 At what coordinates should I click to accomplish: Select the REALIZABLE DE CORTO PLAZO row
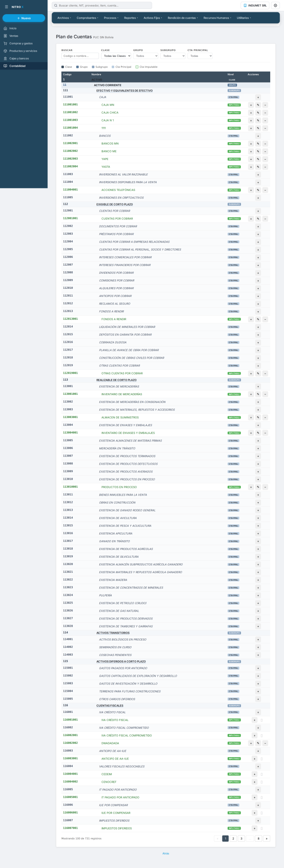click(x=166, y=380)
